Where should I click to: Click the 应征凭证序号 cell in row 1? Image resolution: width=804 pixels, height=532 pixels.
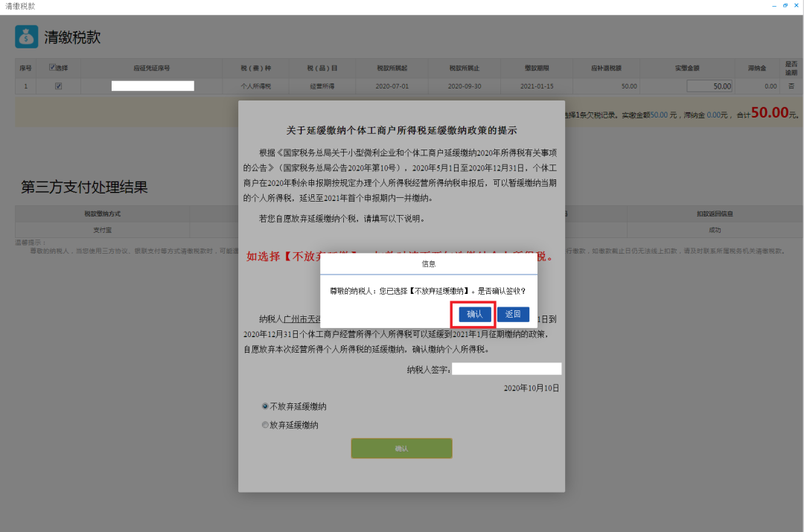(153, 86)
